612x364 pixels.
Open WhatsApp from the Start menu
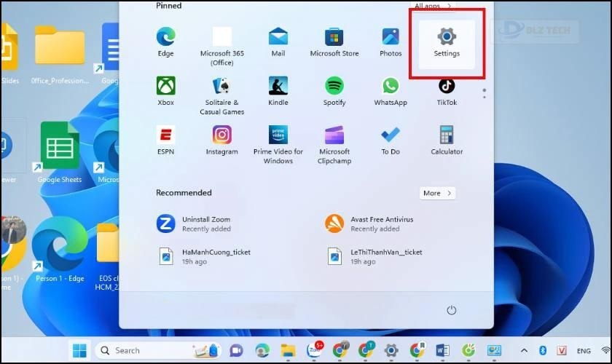391,91
